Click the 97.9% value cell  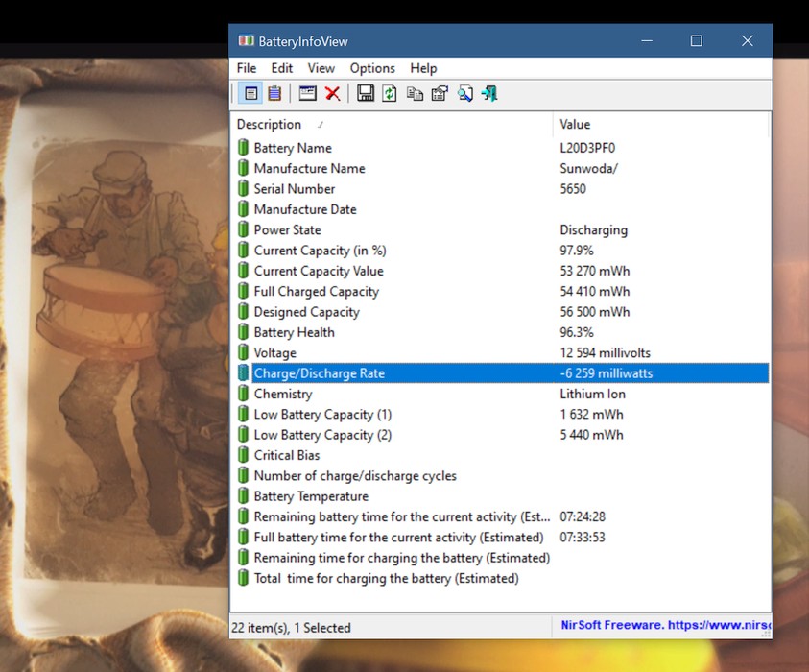(x=577, y=251)
